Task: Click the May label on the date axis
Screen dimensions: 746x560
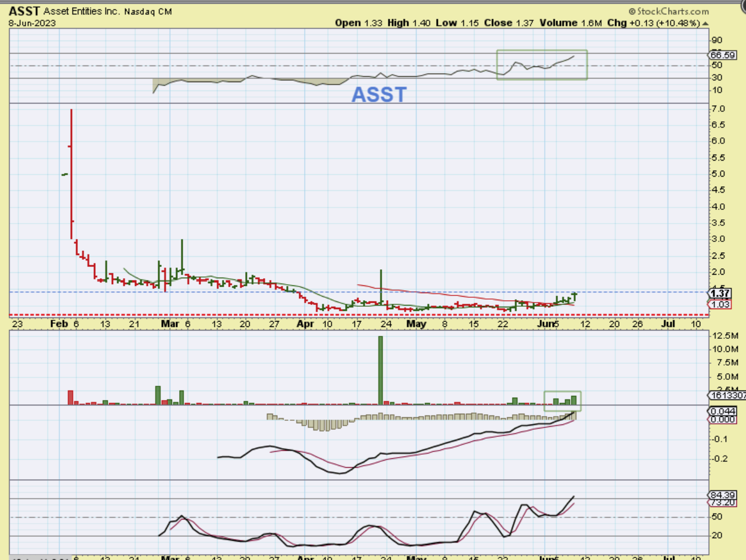Action: [416, 324]
